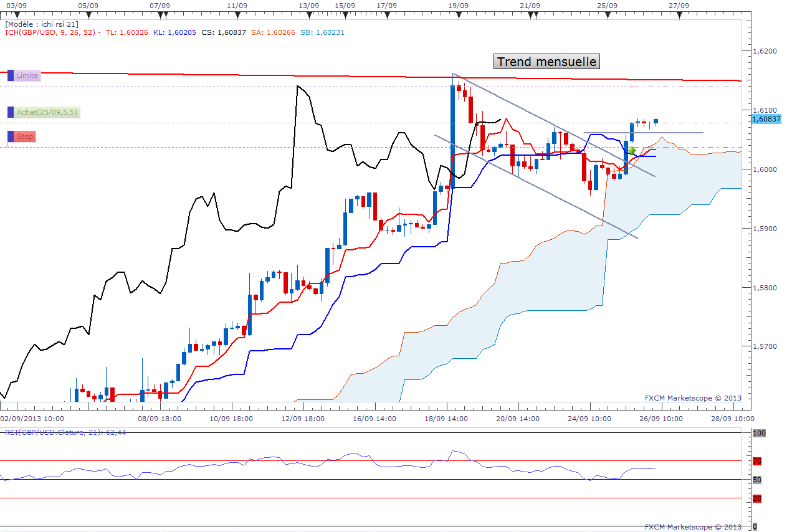The image size is (787, 532).
Task: Click the red Stop order label
Action: point(26,136)
